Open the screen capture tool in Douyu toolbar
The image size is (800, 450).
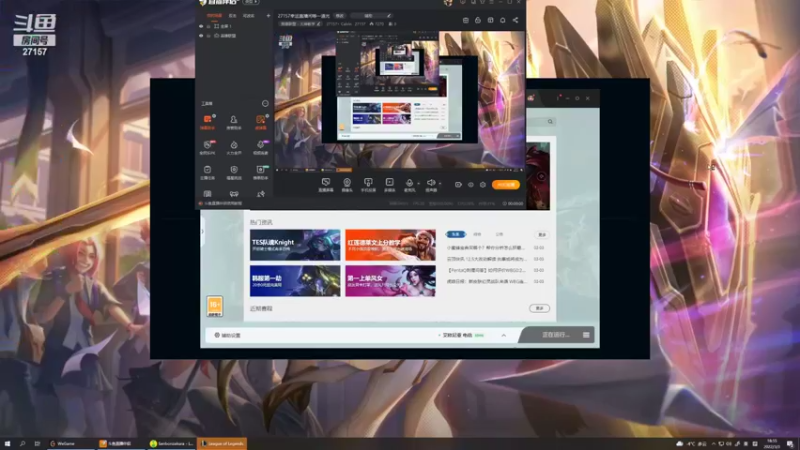click(x=326, y=184)
